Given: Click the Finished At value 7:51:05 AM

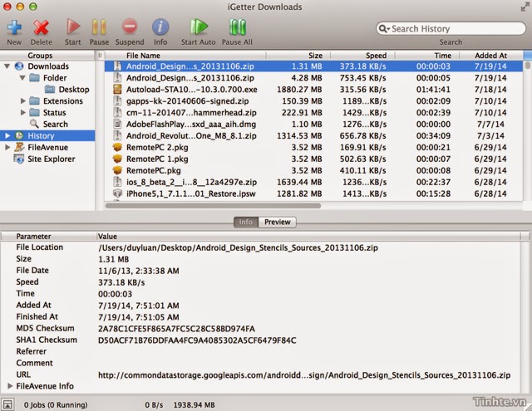Looking at the screenshot, I should (x=139, y=317).
